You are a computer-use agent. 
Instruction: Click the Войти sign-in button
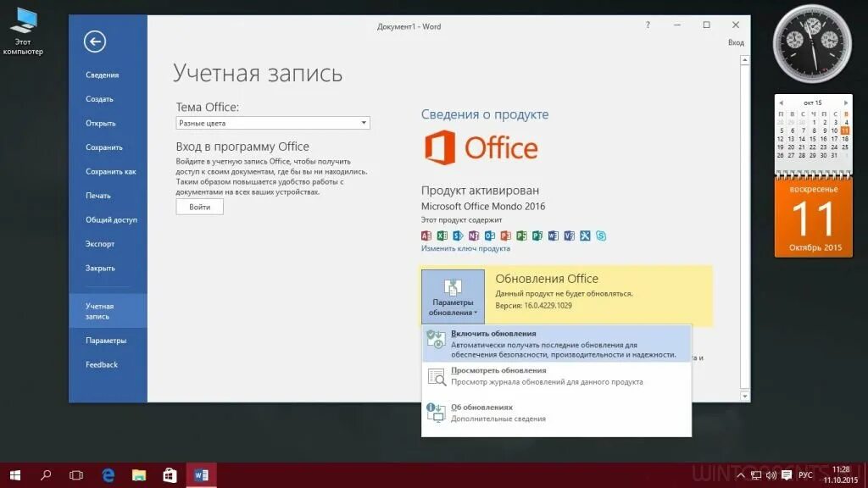point(200,207)
